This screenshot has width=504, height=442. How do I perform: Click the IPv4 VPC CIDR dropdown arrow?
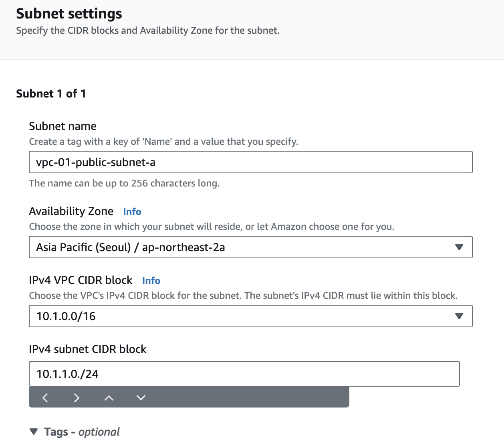(x=459, y=316)
